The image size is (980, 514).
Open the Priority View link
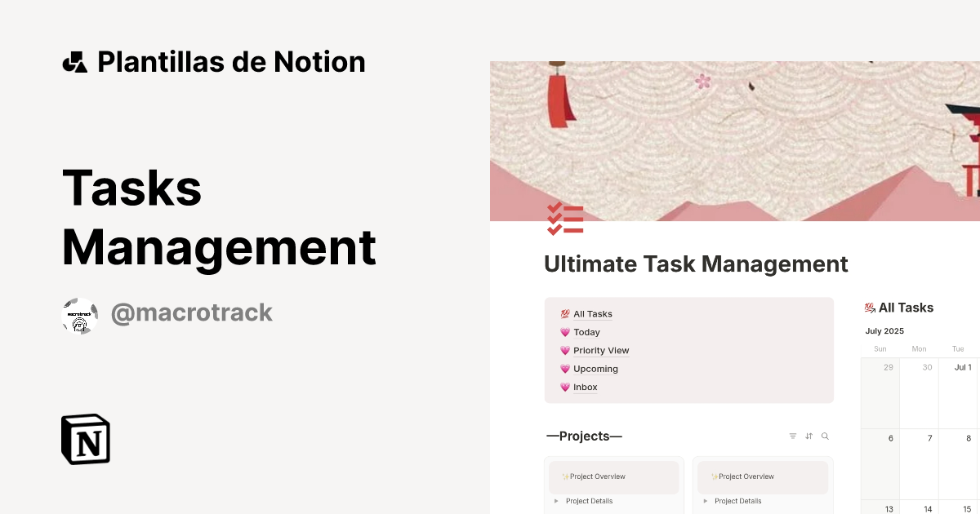[601, 350]
